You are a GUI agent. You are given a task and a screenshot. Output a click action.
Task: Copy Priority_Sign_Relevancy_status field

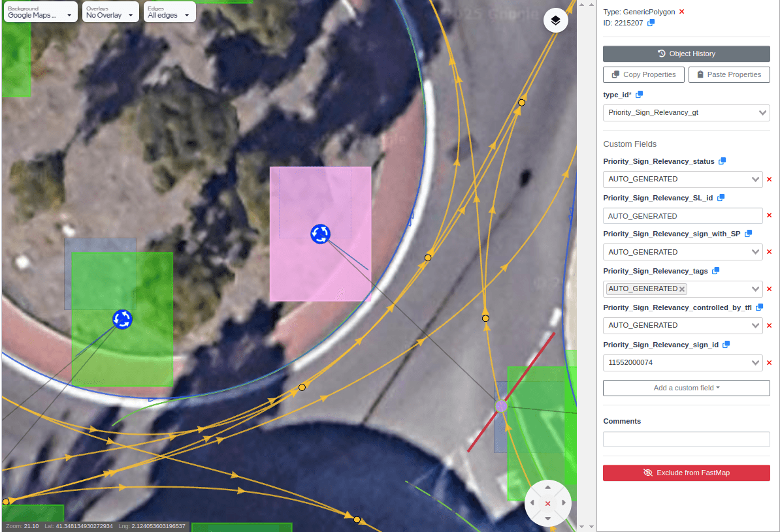[723, 161]
